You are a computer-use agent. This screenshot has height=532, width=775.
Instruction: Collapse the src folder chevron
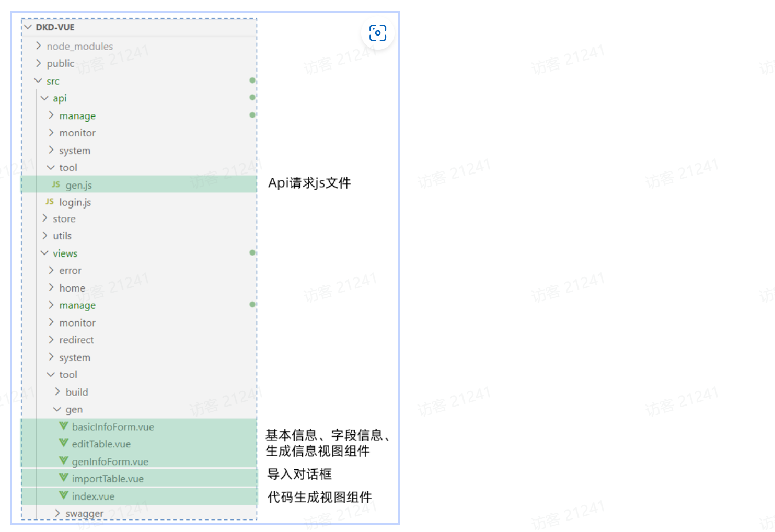tap(38, 80)
